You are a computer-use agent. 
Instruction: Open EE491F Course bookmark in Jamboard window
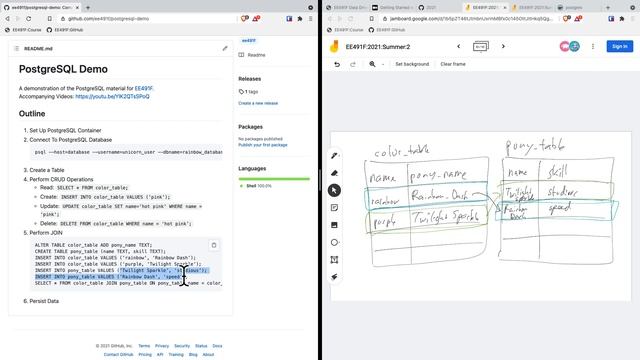point(345,30)
